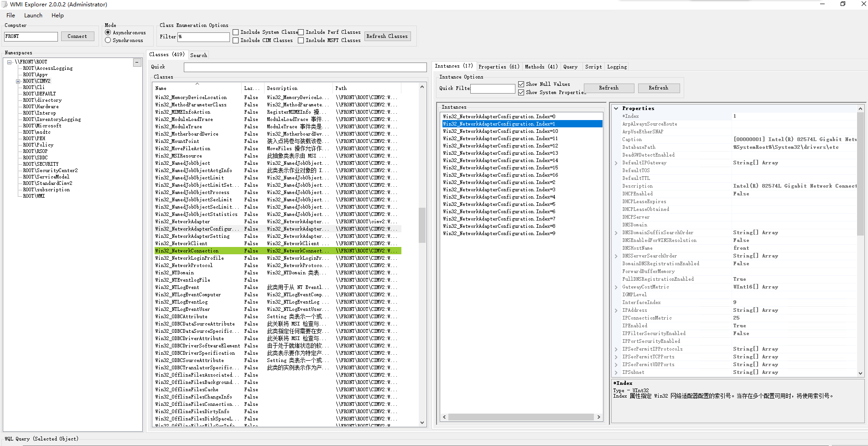Focus the Quick search field for classes
The height and width of the screenshot is (446, 868).
pos(305,67)
